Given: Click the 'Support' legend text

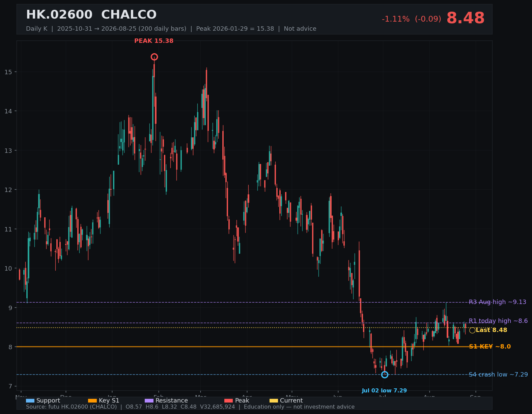Looking at the screenshot, I should [x=48, y=401].
